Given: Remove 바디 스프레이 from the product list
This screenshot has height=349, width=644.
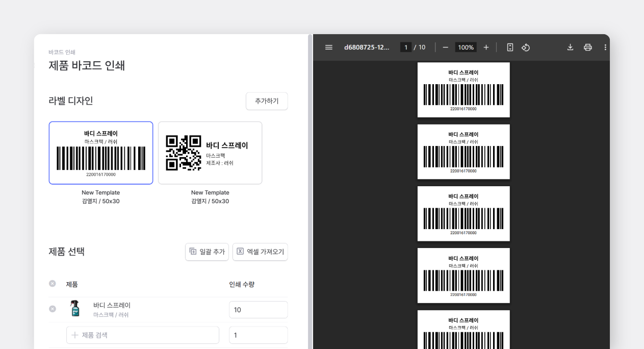Looking at the screenshot, I should pos(51,309).
